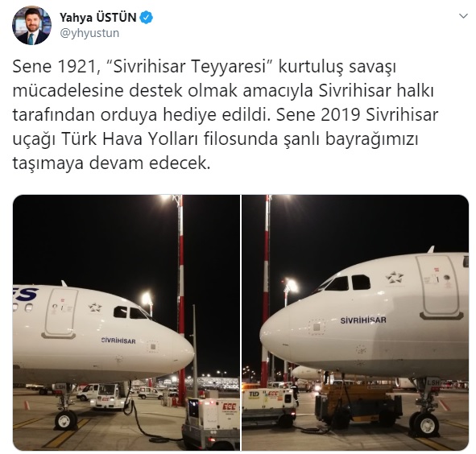Open the tweet options chevron menu
476x454 pixels.
point(463,16)
